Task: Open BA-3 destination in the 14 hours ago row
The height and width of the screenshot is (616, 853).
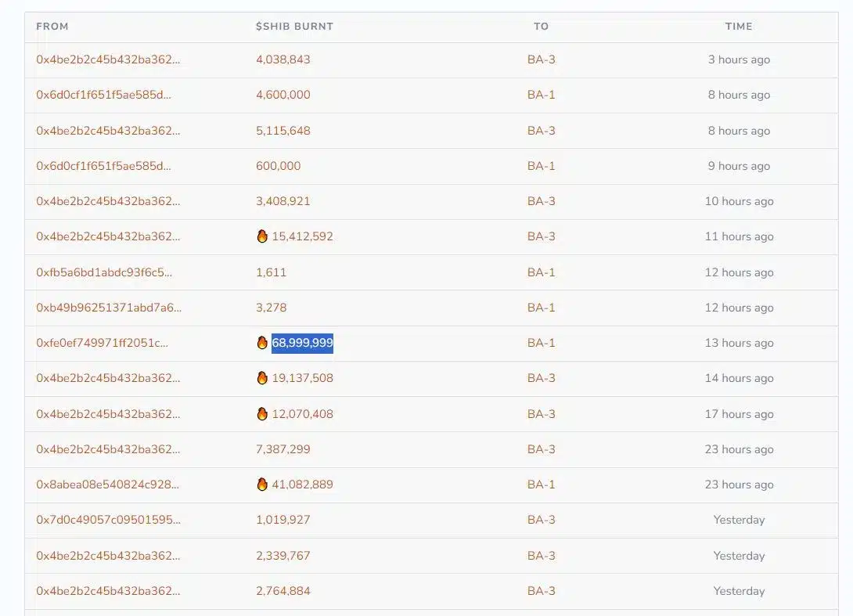Action: (x=542, y=378)
